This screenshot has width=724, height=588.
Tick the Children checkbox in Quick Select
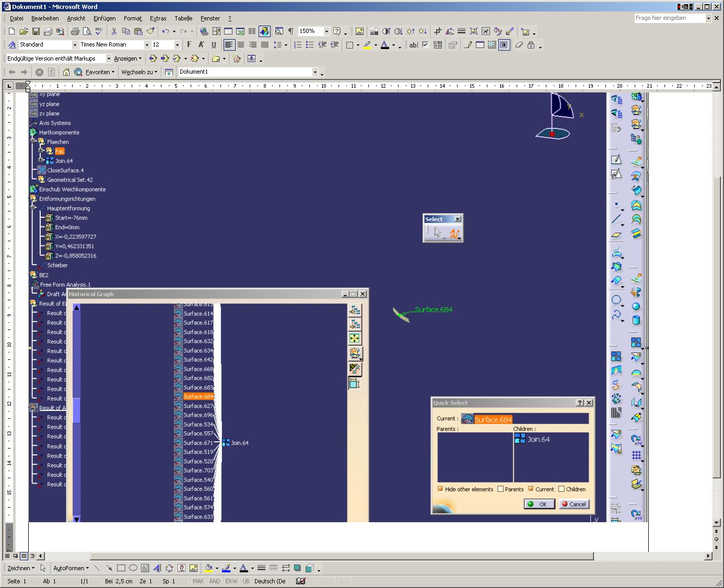[562, 489]
